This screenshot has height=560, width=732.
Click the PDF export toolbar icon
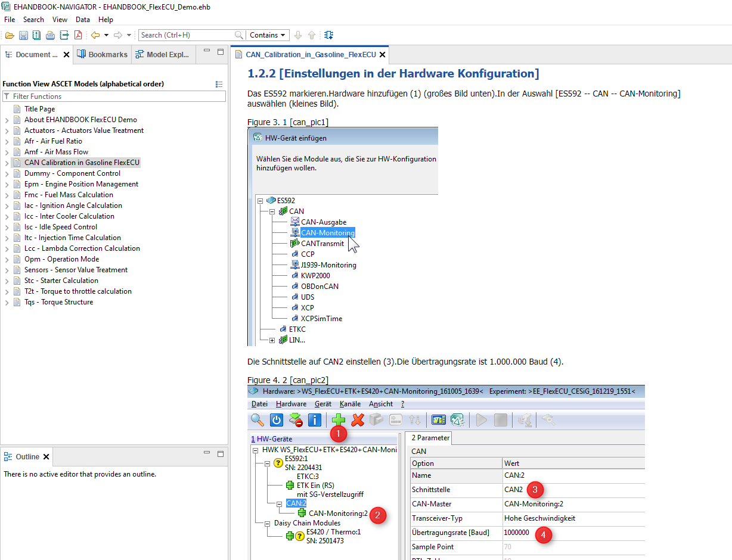point(78,35)
